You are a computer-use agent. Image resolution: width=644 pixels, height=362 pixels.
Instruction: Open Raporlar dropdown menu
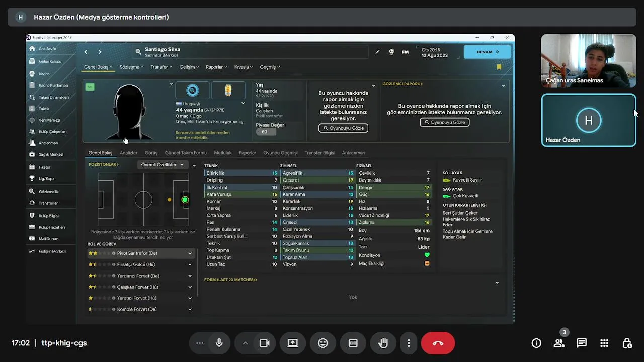[x=217, y=67]
